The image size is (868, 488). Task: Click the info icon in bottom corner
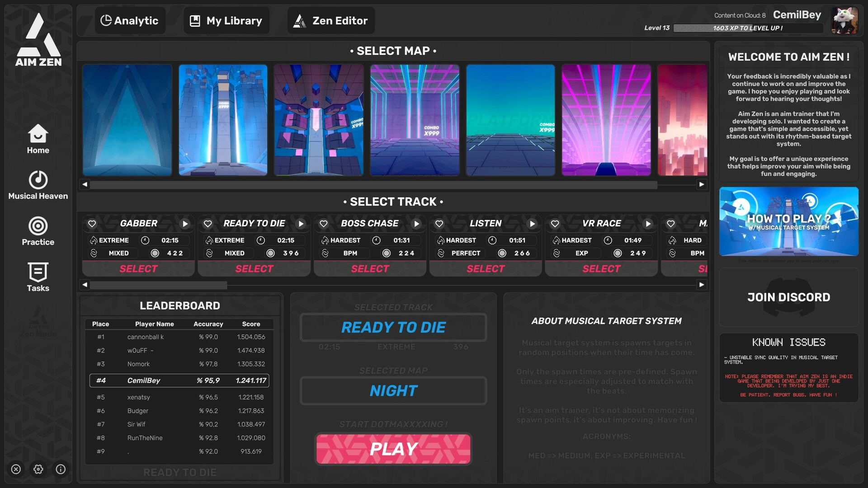pyautogui.click(x=60, y=469)
